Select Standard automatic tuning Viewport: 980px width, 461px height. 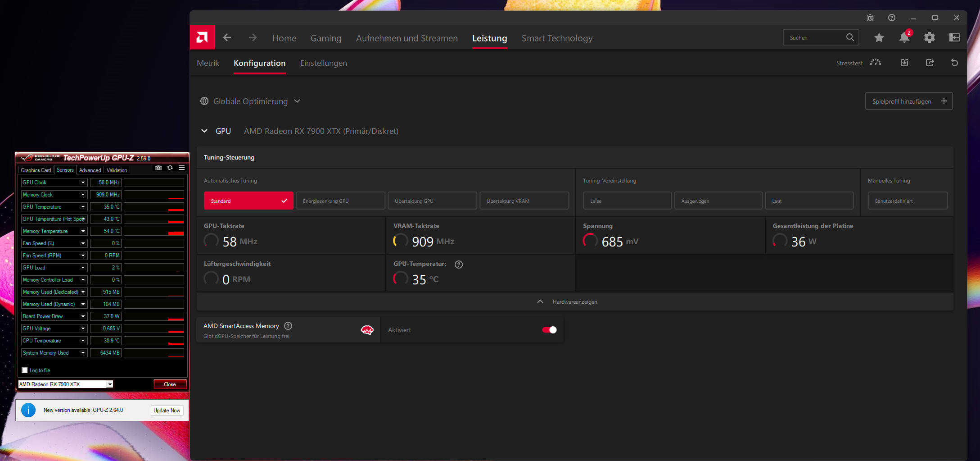pos(248,201)
